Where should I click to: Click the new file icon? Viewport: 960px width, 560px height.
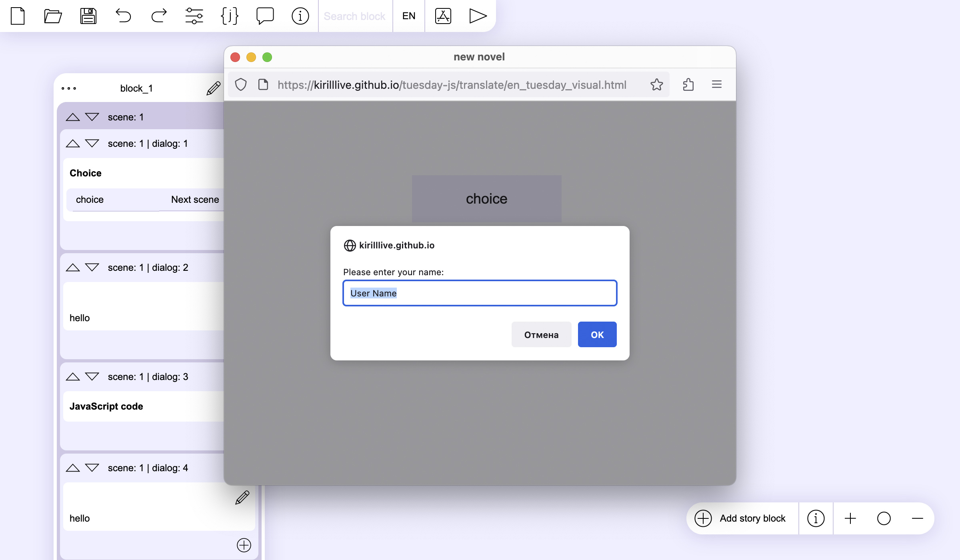18,16
